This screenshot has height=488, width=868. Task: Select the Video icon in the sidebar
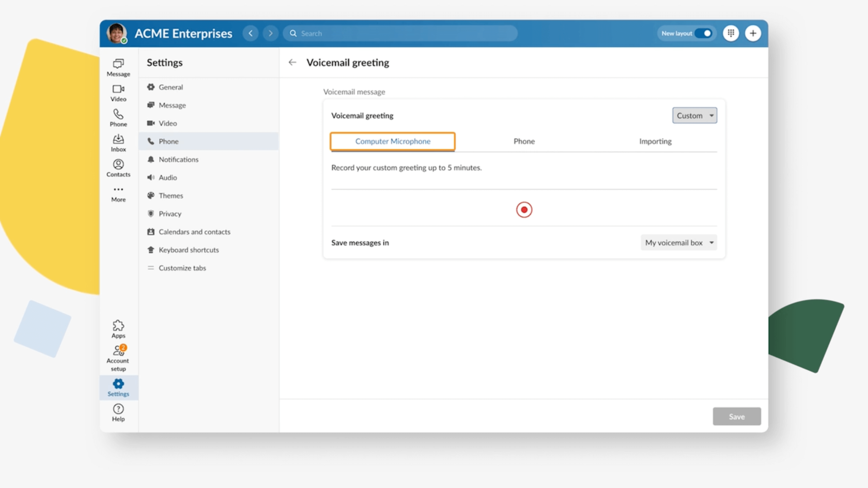(118, 92)
